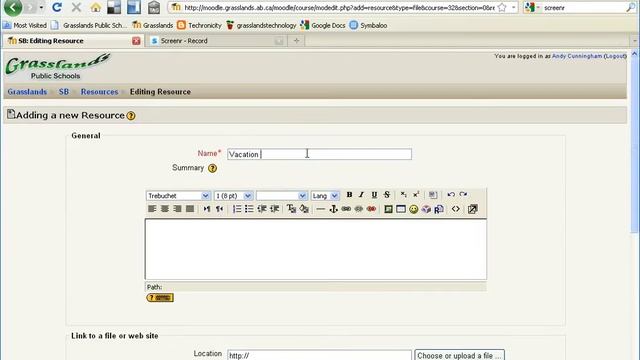Insert an image into the summary
The image size is (640, 360).
(x=388, y=209)
